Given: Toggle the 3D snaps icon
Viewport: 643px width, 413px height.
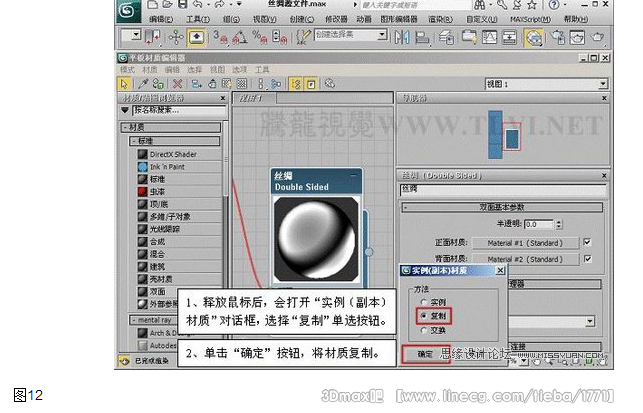Looking at the screenshot, I should click(220, 37).
